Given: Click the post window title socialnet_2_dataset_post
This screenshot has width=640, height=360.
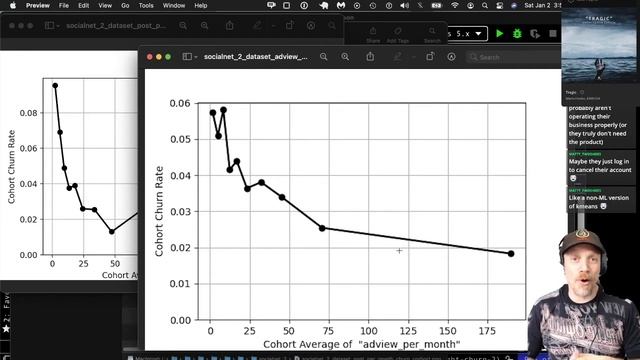Looking at the screenshot, I should click(116, 25).
